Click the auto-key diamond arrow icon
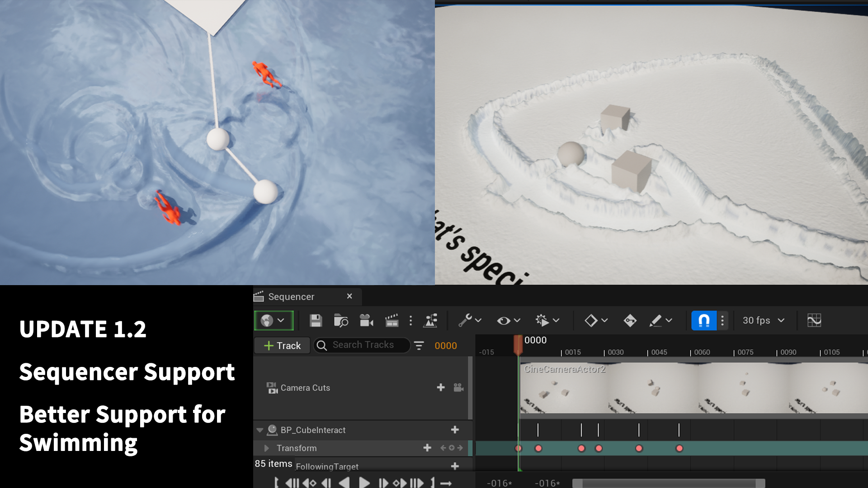This screenshot has width=868, height=488. click(630, 321)
